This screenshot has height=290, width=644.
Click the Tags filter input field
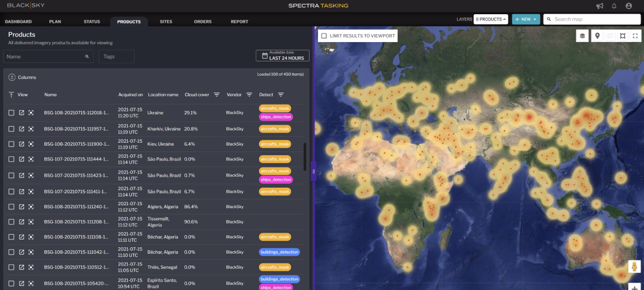click(116, 56)
